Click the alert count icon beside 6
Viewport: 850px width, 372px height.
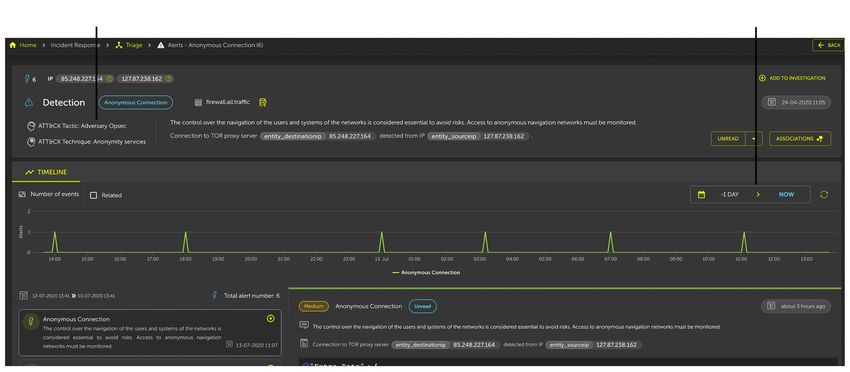point(27,79)
